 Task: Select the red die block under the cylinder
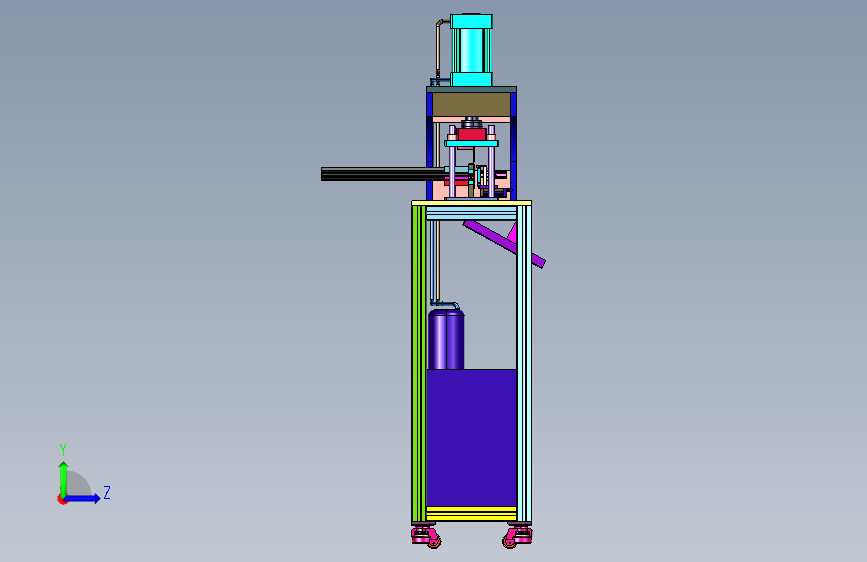[471, 134]
